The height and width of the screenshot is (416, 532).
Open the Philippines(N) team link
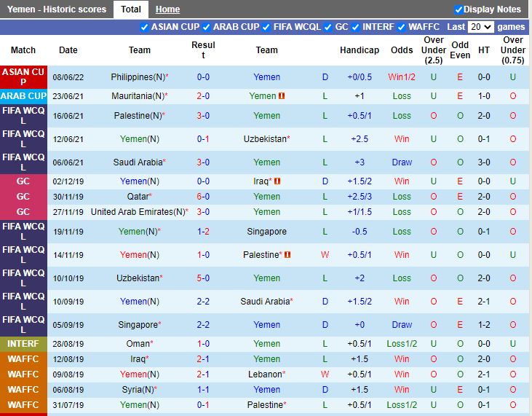click(137, 76)
